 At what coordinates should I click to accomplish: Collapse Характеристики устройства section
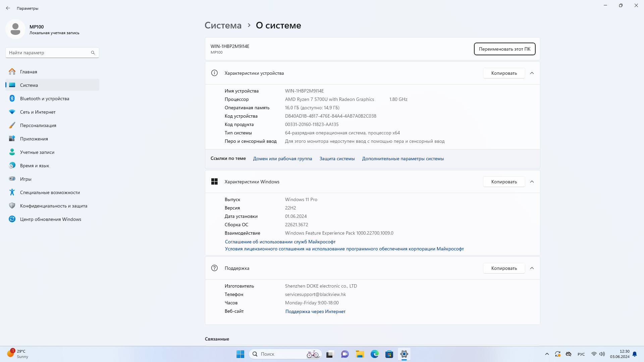[532, 73]
